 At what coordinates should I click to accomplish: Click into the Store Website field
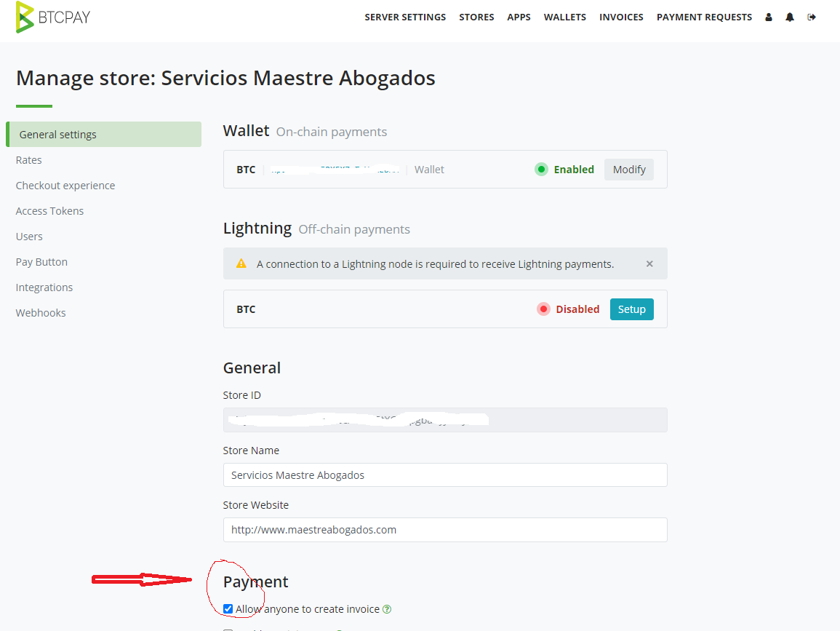(444, 530)
